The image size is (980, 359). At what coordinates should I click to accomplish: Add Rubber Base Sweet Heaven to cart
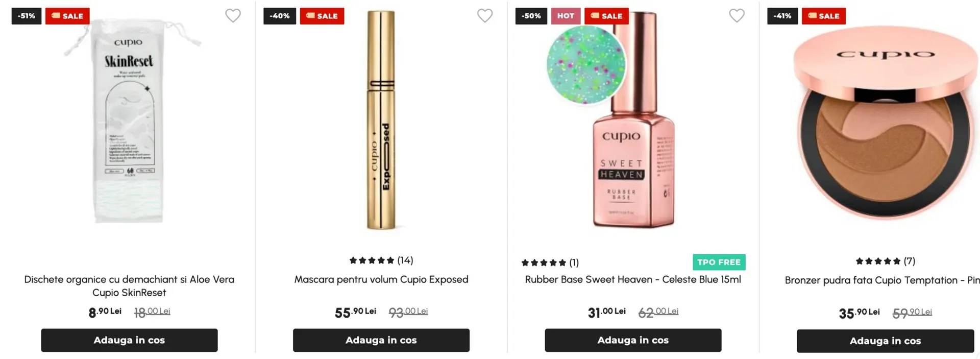(x=633, y=340)
